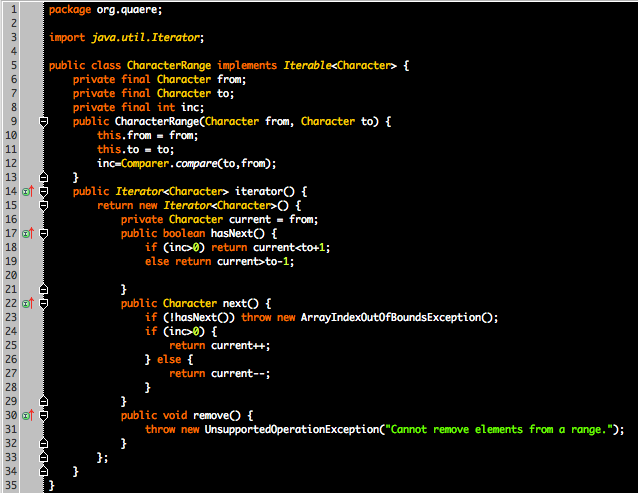Click the fold end marker on line 21

(44, 289)
